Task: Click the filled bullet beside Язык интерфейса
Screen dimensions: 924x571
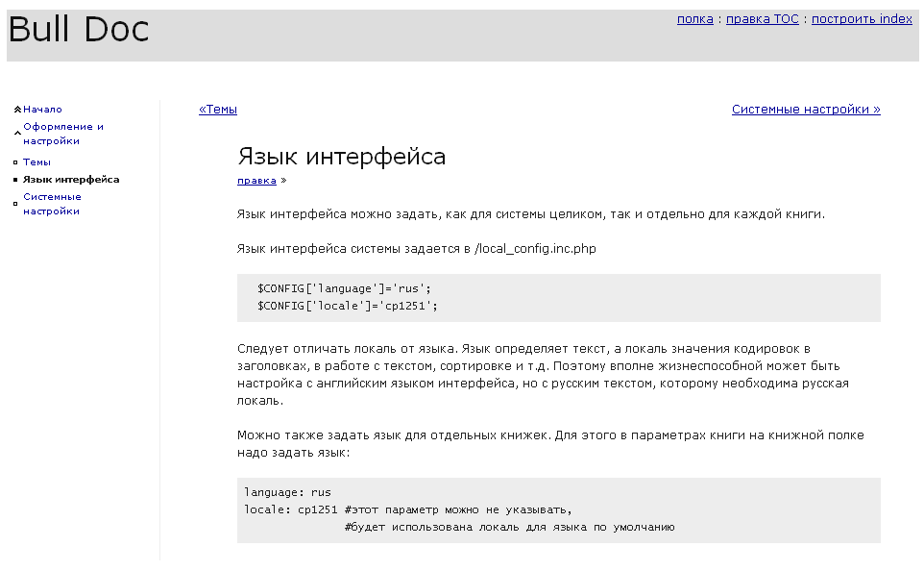Action: pyautogui.click(x=16, y=180)
